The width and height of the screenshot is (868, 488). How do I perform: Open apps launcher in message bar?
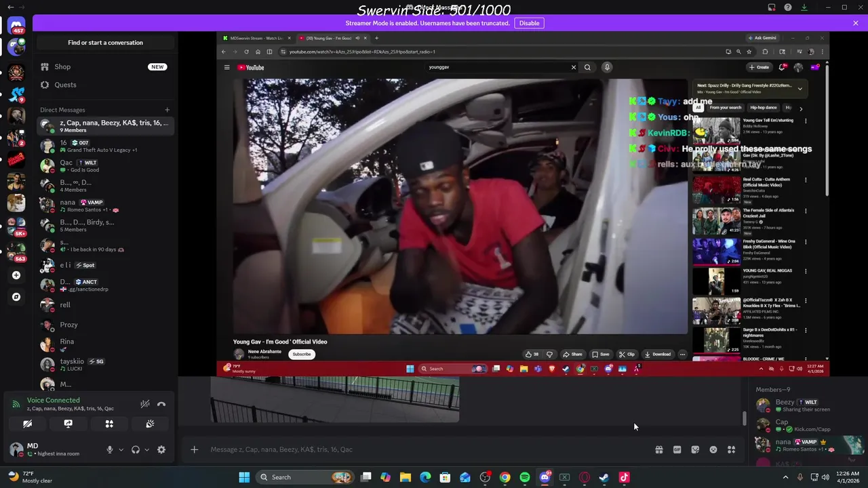coord(731,449)
